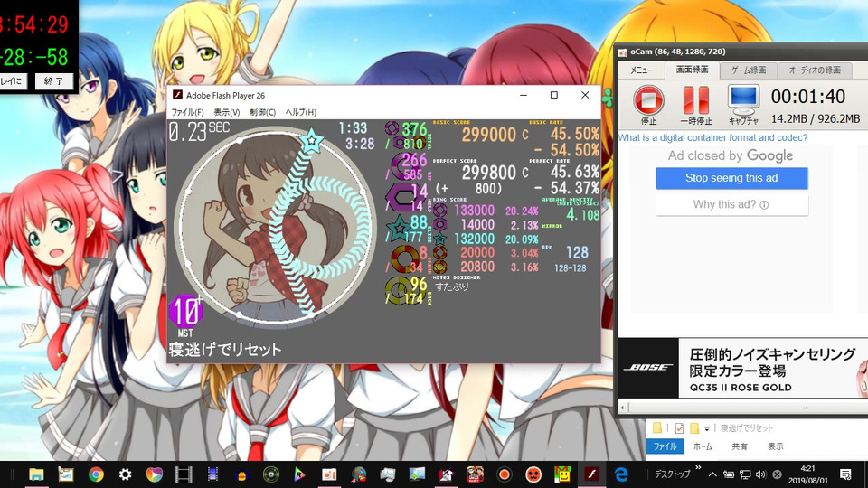Click the 終了 button in timer window
The height and width of the screenshot is (488, 868).
(x=53, y=81)
